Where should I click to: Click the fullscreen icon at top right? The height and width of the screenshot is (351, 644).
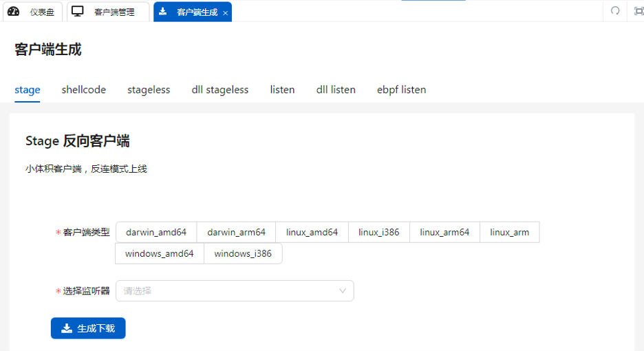click(x=638, y=11)
